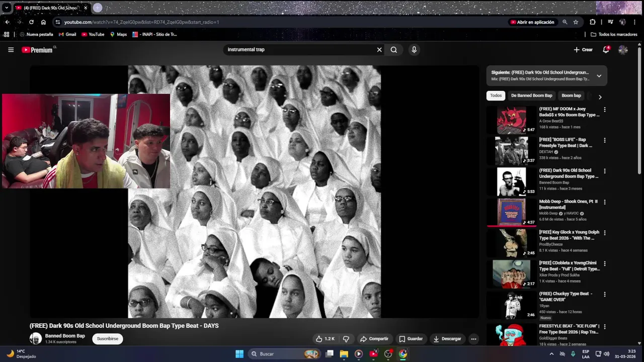
Task: Open the volume control in system tray
Action: click(606, 354)
